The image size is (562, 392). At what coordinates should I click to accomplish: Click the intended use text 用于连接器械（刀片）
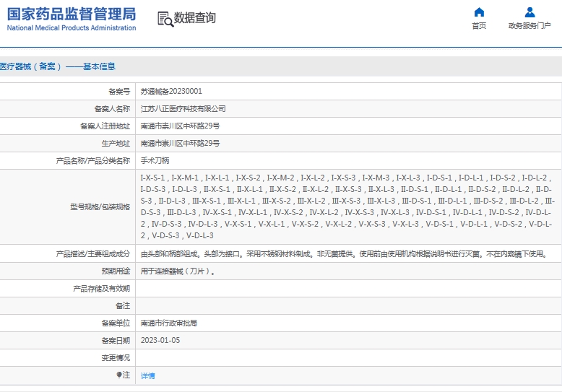(178, 271)
